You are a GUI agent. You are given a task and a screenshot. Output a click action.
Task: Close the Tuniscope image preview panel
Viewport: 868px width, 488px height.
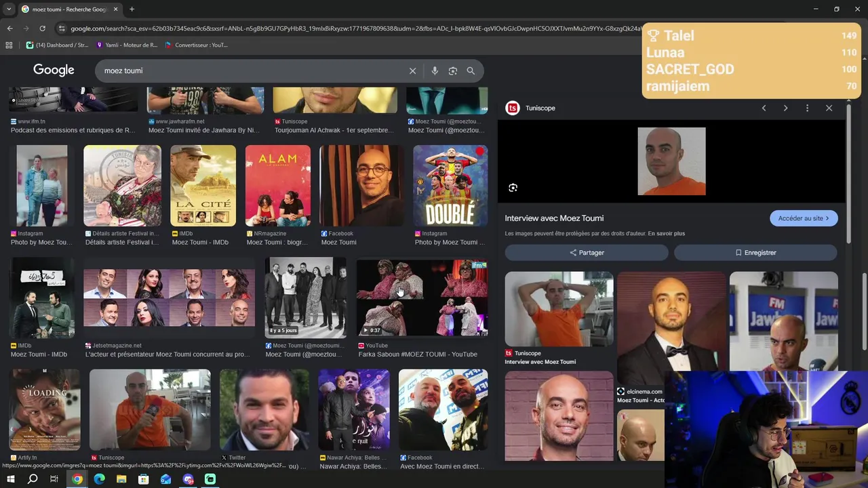(x=829, y=108)
